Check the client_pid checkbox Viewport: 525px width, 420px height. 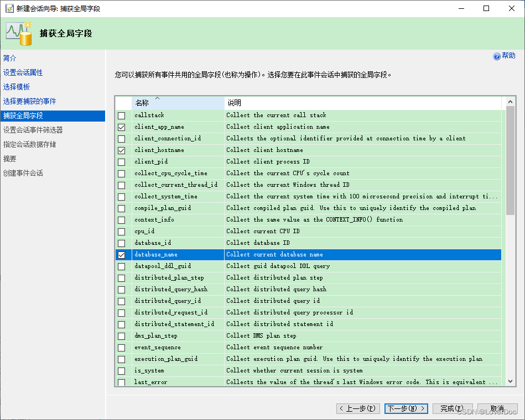[x=122, y=162]
